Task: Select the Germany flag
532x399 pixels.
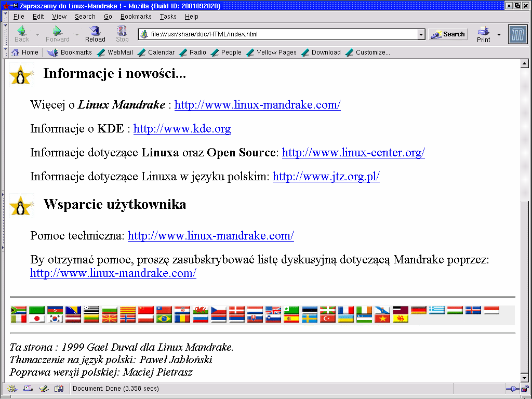Action: coord(418,310)
